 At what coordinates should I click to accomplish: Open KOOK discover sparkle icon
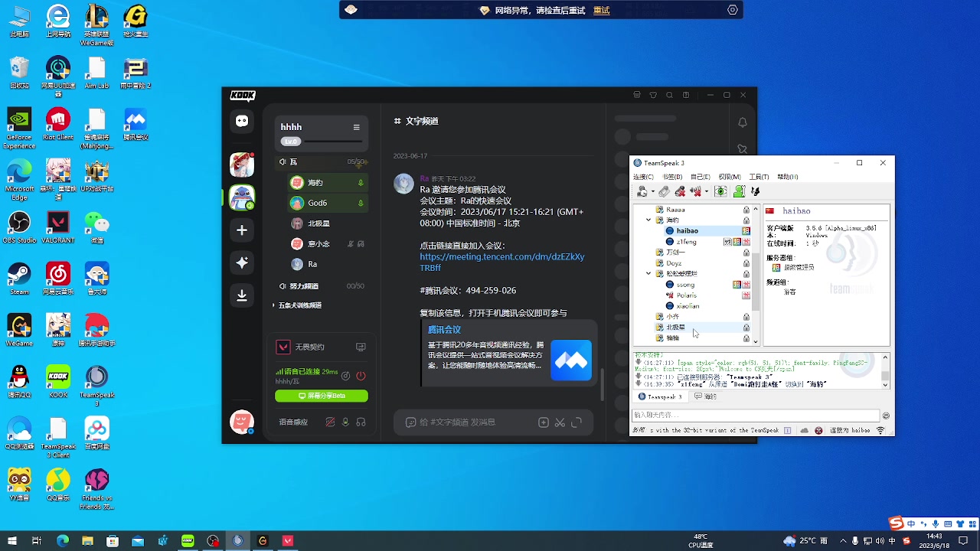242,262
